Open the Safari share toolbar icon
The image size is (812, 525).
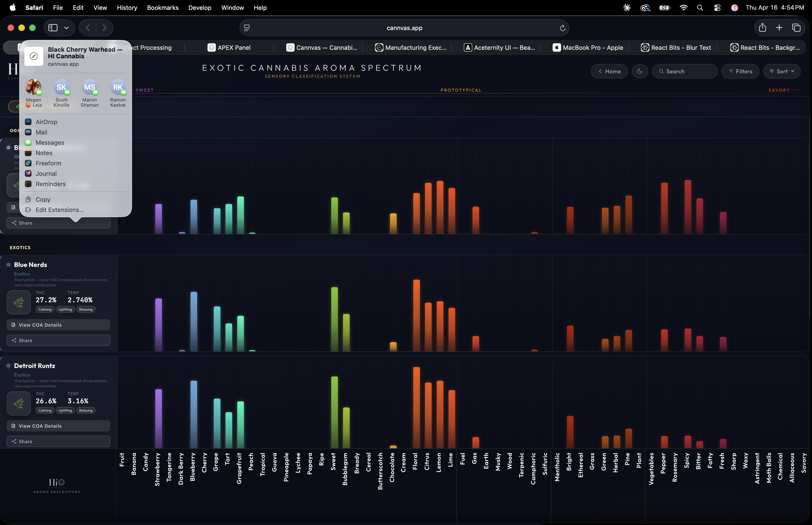coord(762,28)
